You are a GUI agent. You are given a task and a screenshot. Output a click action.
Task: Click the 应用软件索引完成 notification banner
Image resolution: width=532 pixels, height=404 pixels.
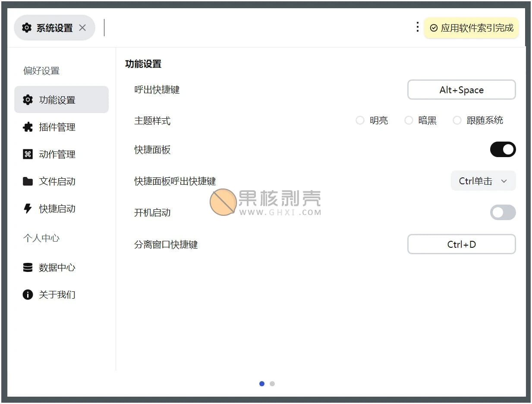click(x=471, y=27)
